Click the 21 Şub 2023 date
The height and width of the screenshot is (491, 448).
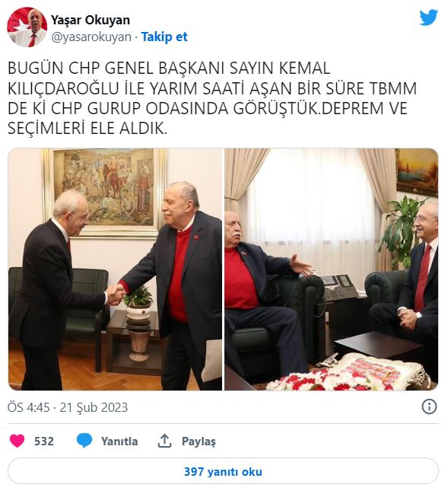click(x=94, y=407)
